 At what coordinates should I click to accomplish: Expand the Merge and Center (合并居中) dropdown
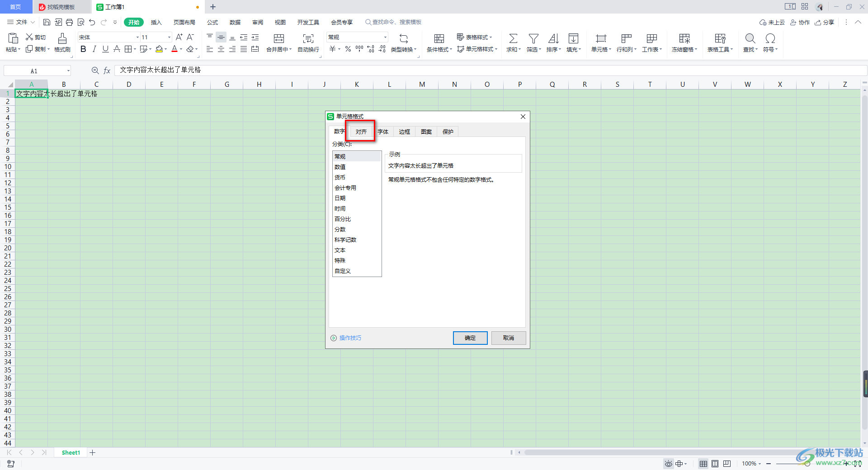point(291,50)
